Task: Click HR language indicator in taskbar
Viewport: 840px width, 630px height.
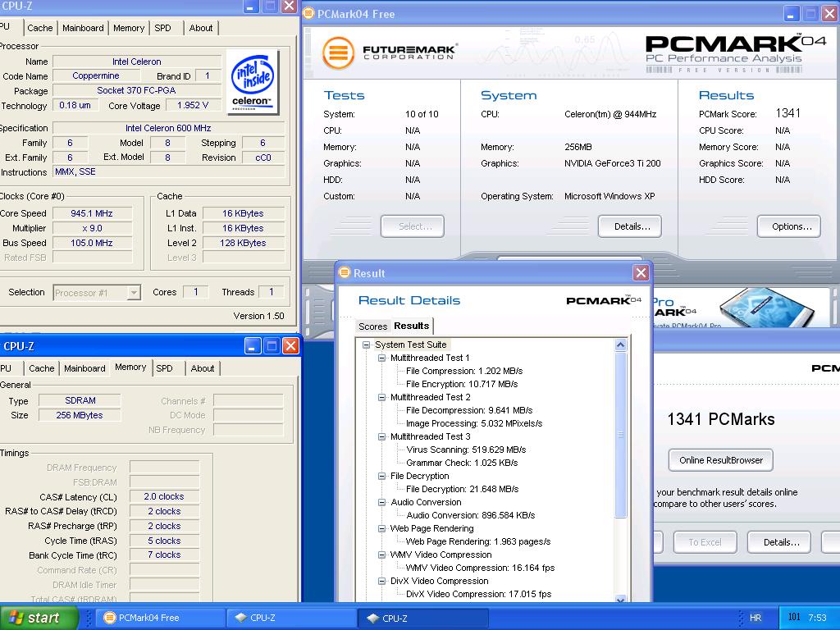Action: click(x=756, y=618)
